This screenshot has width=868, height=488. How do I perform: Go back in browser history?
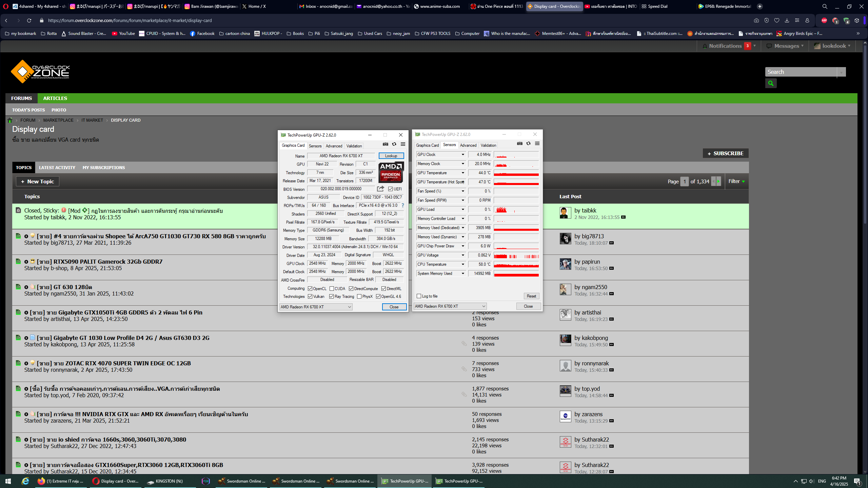tap(6, 20)
